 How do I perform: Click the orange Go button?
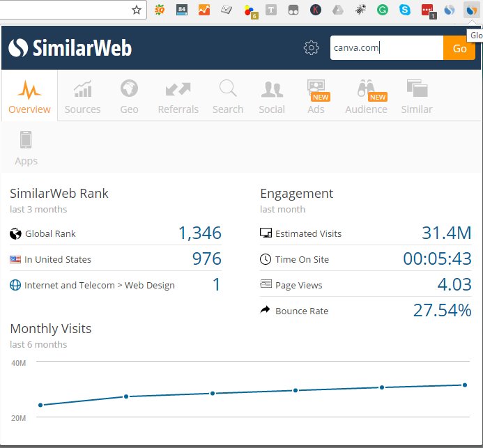[x=459, y=47]
